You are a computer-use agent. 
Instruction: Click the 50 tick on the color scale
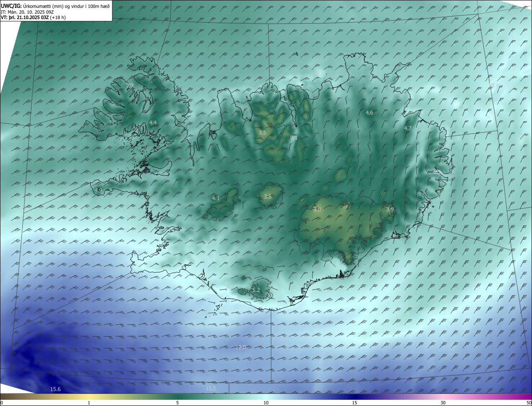coord(529,403)
